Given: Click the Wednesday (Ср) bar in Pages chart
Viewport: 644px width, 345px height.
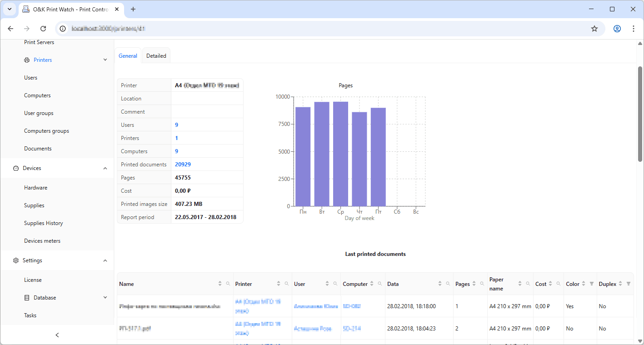Looking at the screenshot, I should click(340, 155).
